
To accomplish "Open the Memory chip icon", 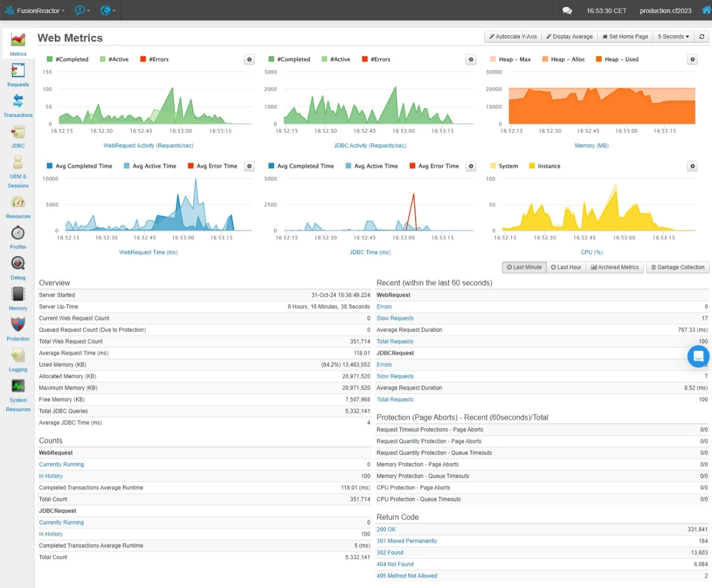I will click(x=18, y=294).
